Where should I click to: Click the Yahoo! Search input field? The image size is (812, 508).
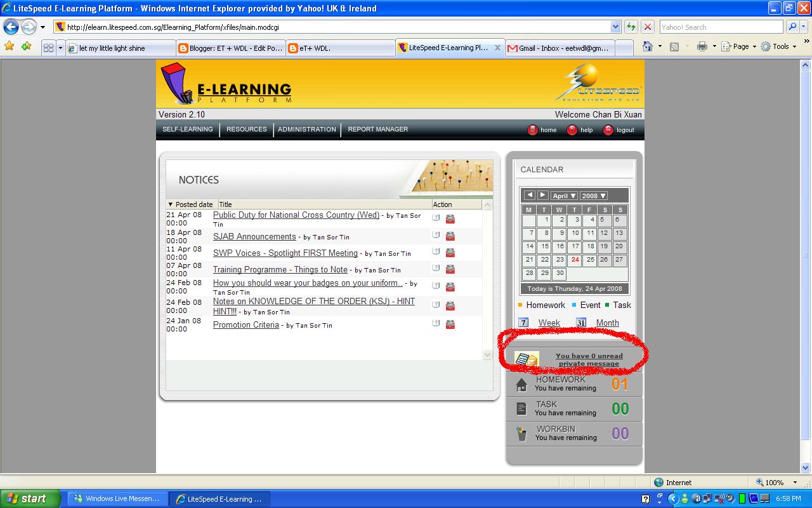(x=721, y=27)
